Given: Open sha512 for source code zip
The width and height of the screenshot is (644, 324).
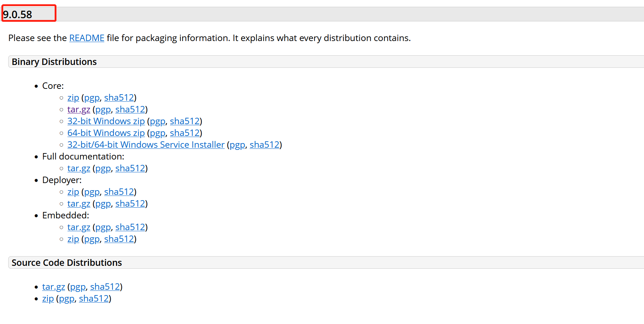Looking at the screenshot, I should pos(94,299).
